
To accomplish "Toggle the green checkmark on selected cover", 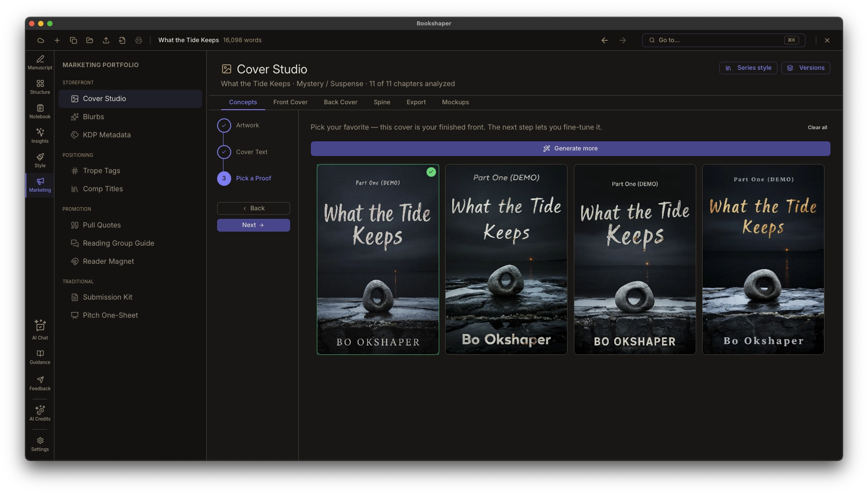I will [431, 172].
